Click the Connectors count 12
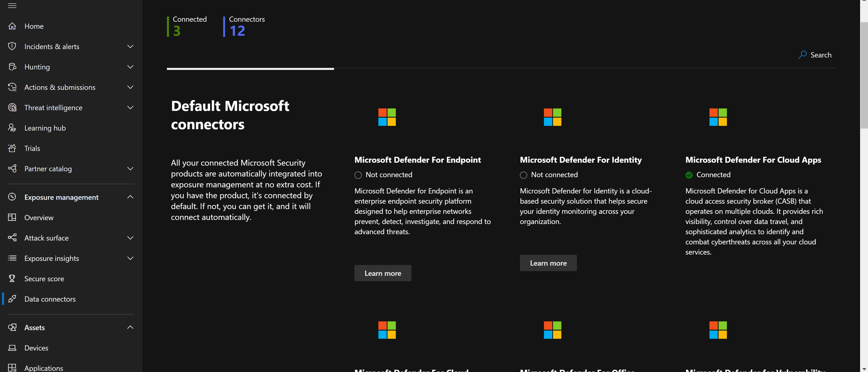The image size is (868, 372). click(x=237, y=31)
